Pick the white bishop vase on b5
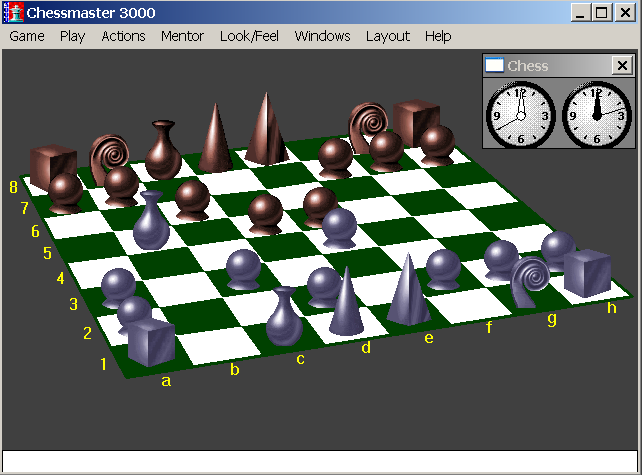 pyautogui.click(x=151, y=220)
